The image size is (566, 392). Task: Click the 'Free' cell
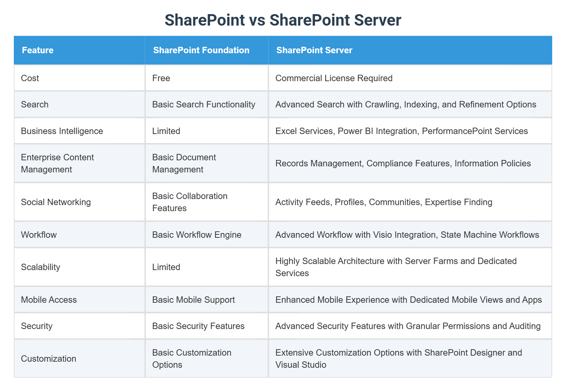(207, 78)
